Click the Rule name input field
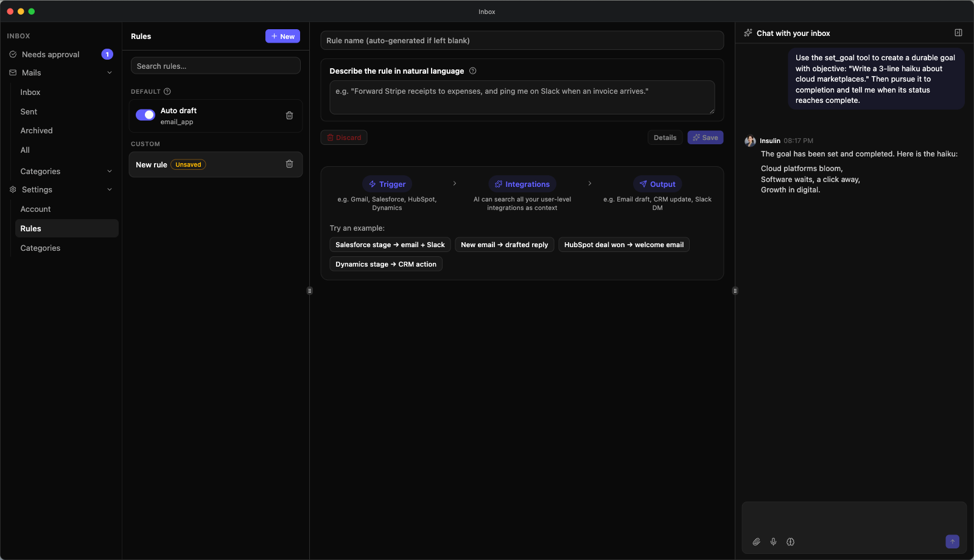This screenshot has height=560, width=974. point(522,41)
